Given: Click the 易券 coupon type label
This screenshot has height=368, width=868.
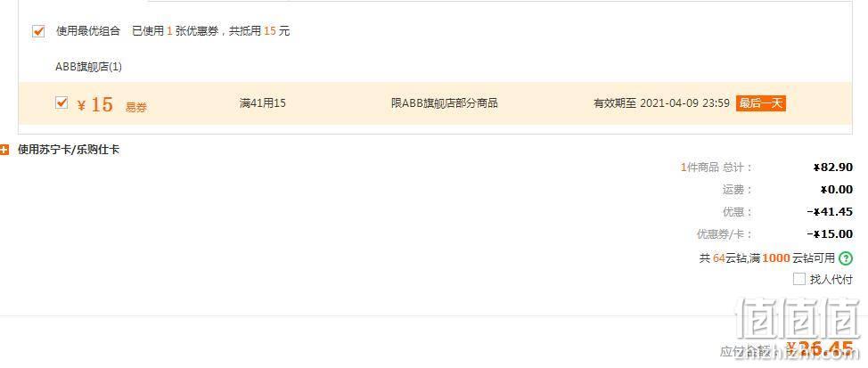Looking at the screenshot, I should [135, 108].
